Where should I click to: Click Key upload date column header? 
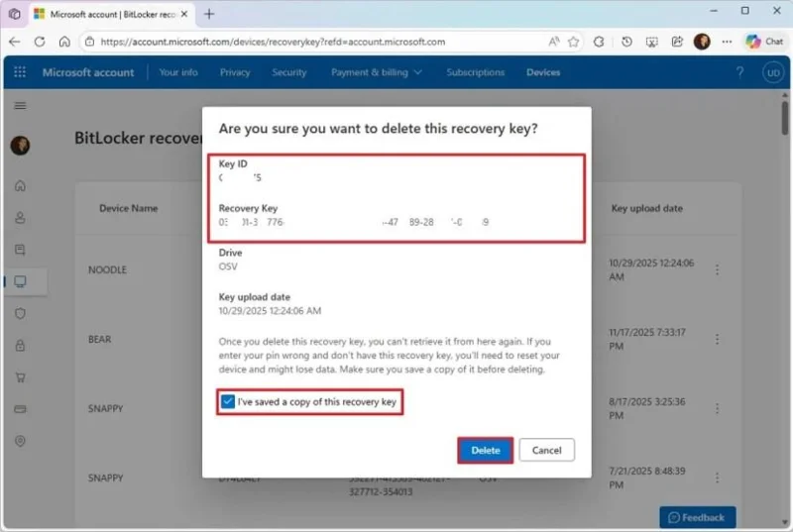pos(647,208)
